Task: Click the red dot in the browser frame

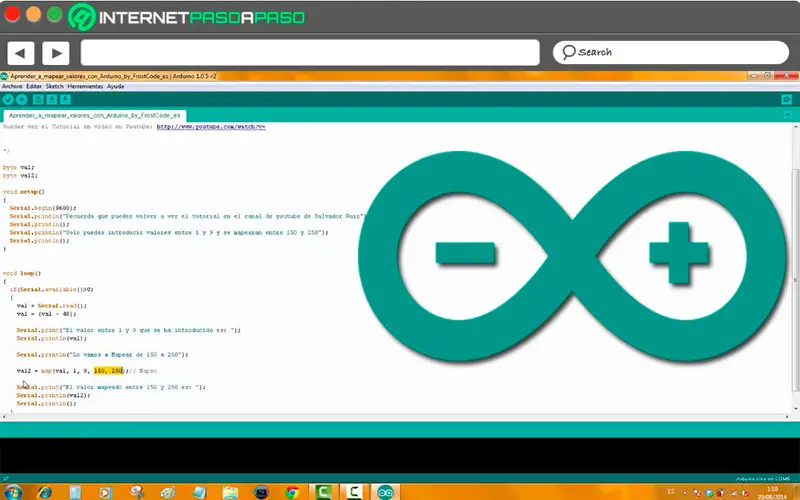Action: tap(12, 14)
